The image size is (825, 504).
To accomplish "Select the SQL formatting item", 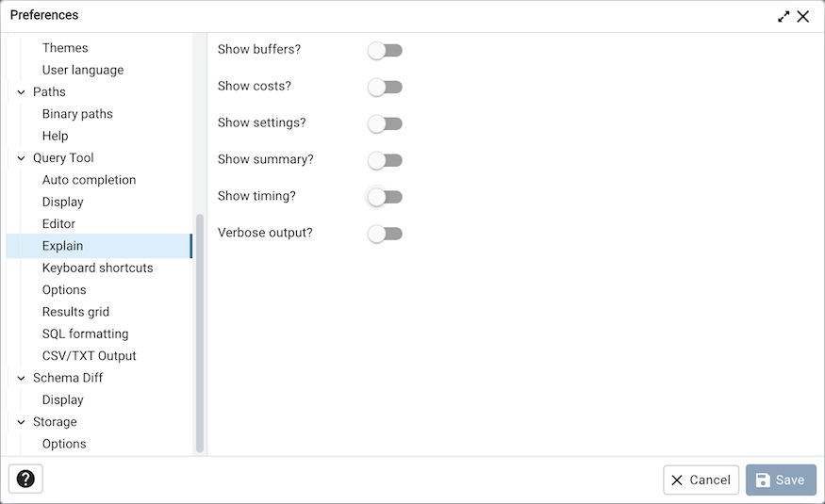I will pos(85,333).
